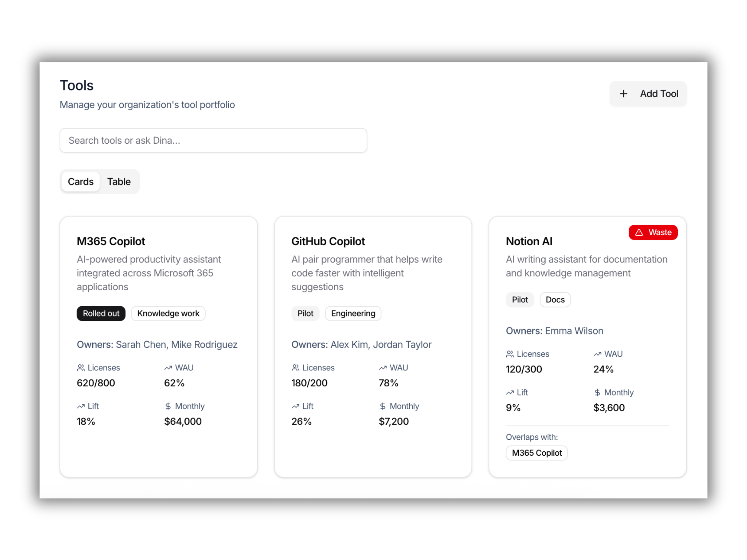Click owners Alex Kim, Jordan Taylor line

(x=361, y=344)
